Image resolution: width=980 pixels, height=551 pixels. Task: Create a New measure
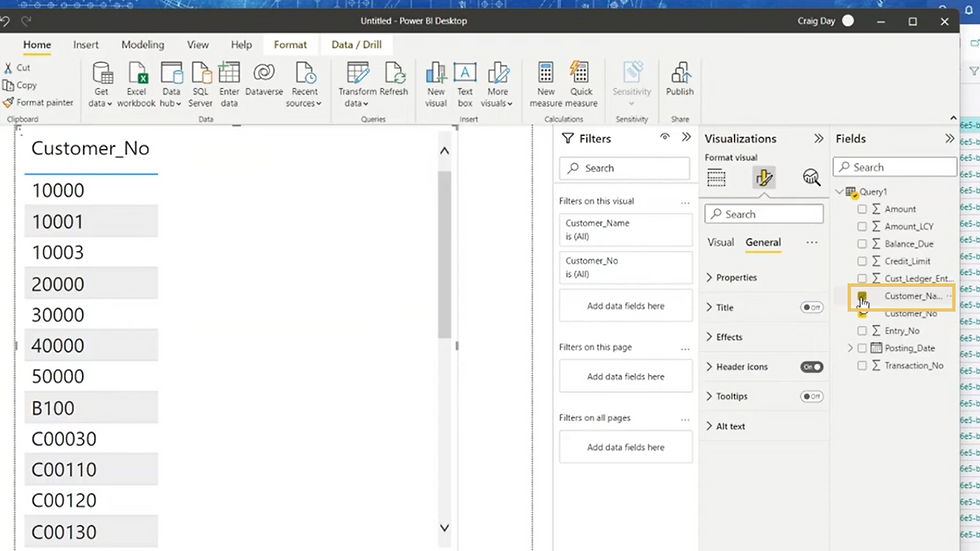click(546, 85)
